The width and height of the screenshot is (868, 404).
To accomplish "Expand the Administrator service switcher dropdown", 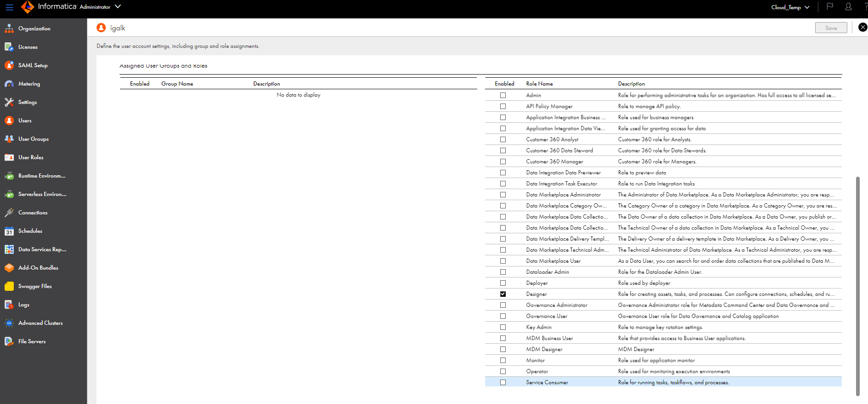I will (x=118, y=6).
